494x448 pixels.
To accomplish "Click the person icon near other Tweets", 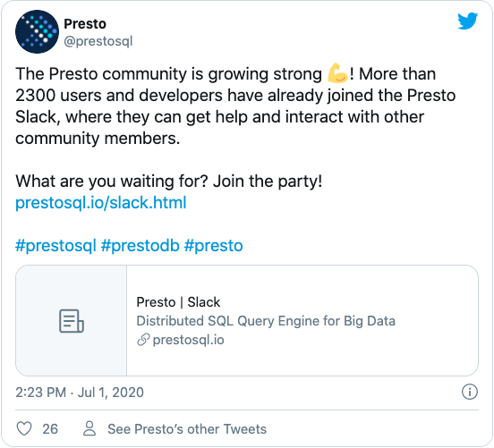I will coord(89,428).
